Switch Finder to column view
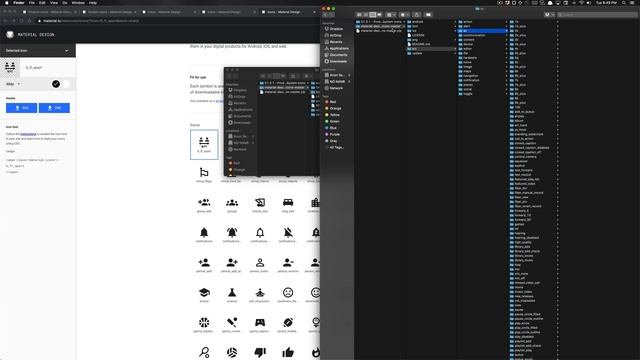Viewport: 640px width, 360px height. pos(372,15)
